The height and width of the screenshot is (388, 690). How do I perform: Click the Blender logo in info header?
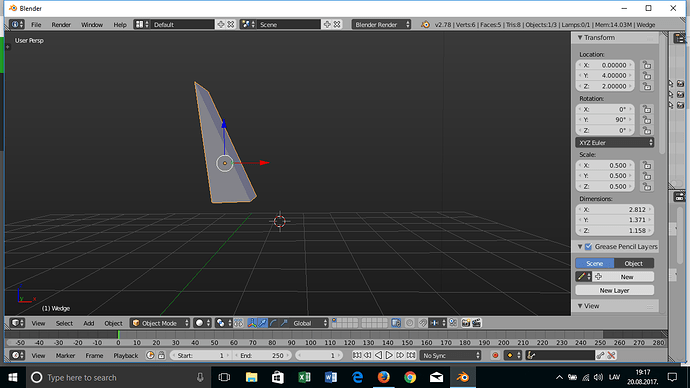(425, 25)
